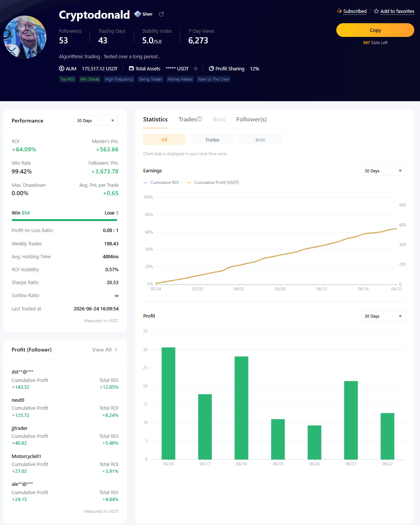
Task: Click the Win Rate value 99.42%
Action: click(22, 172)
